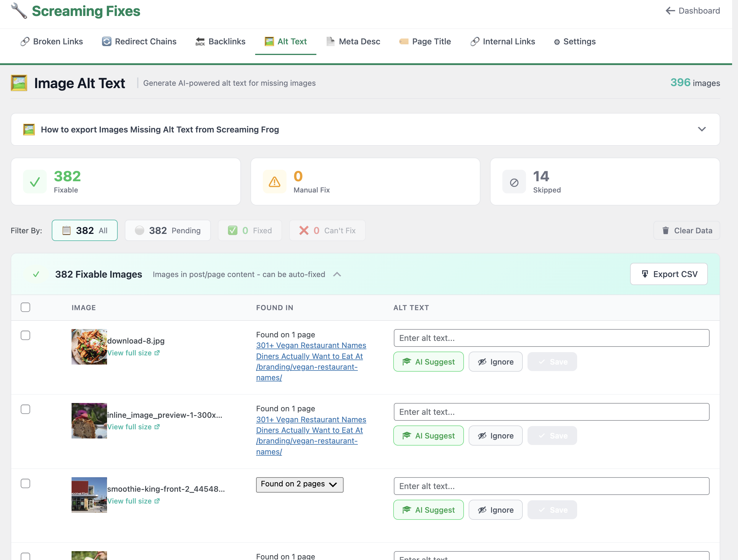Expand the How to export Images section
Screen dimensions: 738x560
[702, 129]
